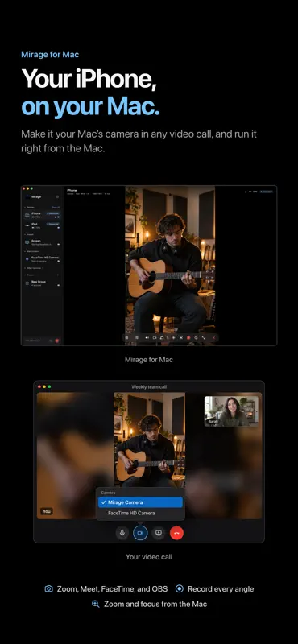Screen dimensions: 298x644
Task: Click the camera icon in Mirage toolbar
Action: click(155, 337)
